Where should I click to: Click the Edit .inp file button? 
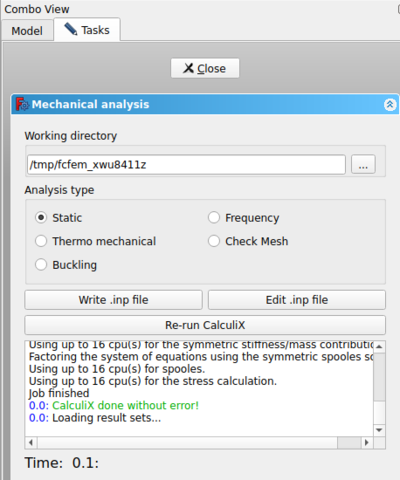point(297,300)
